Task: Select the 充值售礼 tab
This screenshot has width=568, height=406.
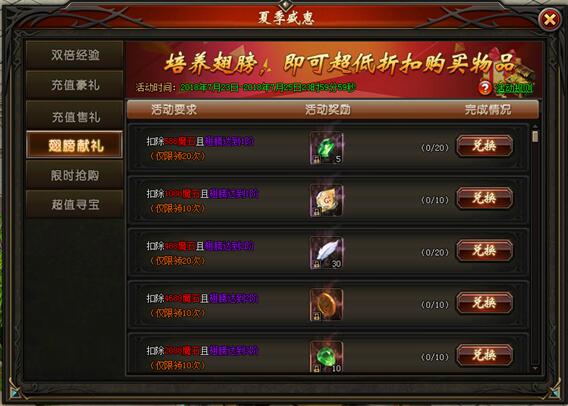Action: click(x=75, y=116)
